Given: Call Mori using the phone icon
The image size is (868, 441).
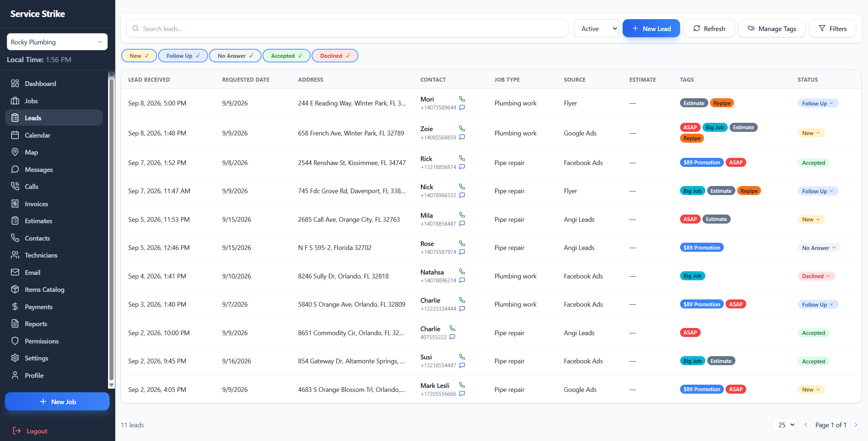Looking at the screenshot, I should 462,99.
